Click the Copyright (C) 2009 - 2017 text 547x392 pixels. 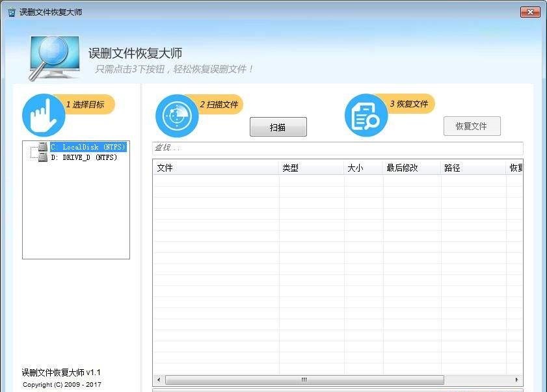tap(62, 384)
